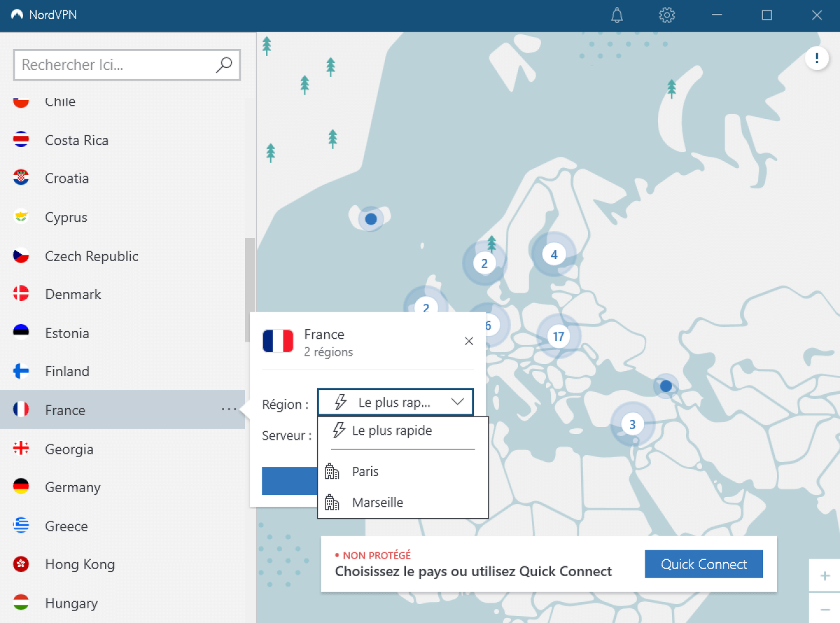Click the map marker showing 3 servers
Screen dimensions: 840x623
tap(632, 424)
